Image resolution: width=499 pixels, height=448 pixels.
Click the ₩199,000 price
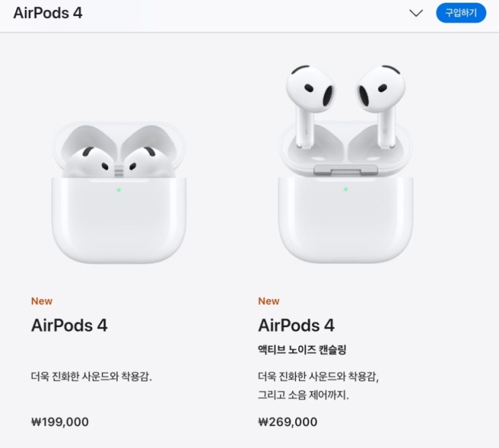[60, 422]
